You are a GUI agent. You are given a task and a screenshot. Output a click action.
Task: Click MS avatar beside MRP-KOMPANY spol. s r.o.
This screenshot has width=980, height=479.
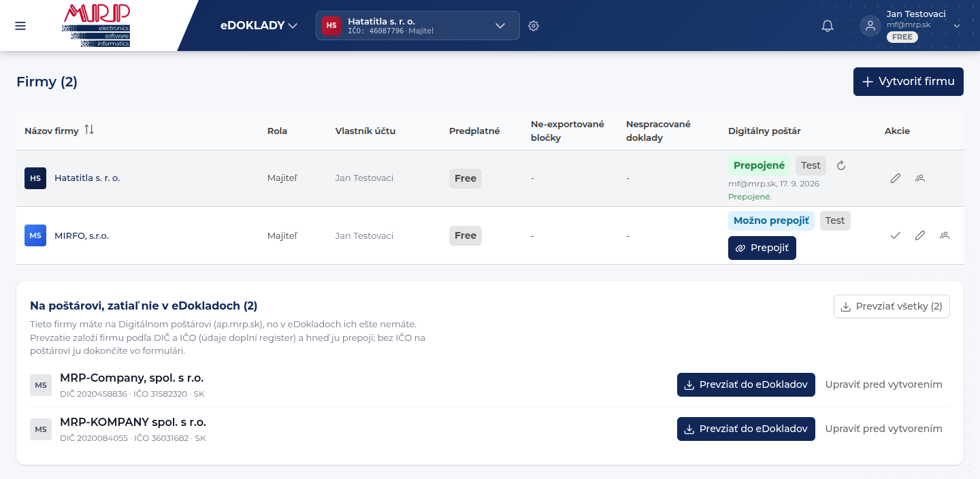coord(41,429)
